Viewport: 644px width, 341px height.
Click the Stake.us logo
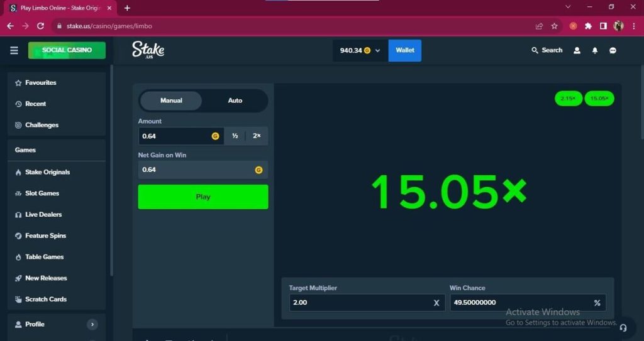tap(148, 50)
